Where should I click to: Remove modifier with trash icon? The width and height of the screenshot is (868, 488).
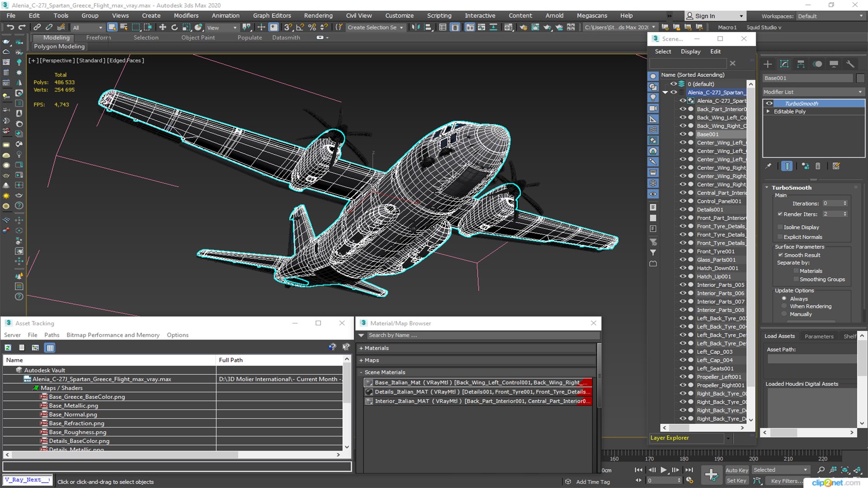point(818,166)
